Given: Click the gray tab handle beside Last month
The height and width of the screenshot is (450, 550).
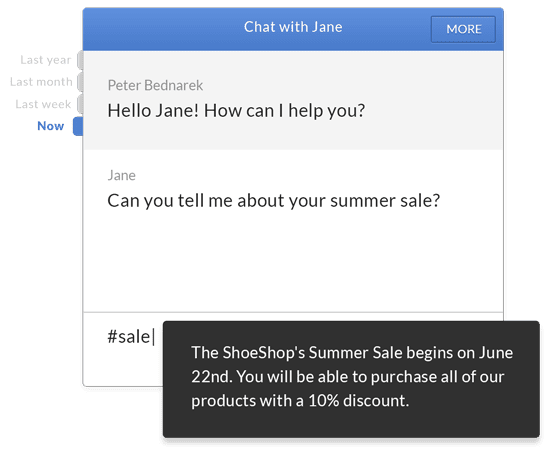Looking at the screenshot, I should tap(80, 82).
